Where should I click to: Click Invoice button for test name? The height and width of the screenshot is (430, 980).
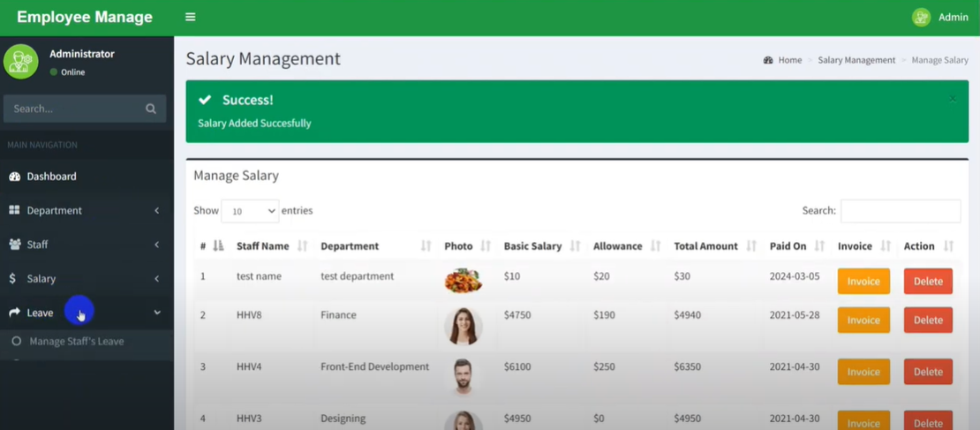click(863, 282)
